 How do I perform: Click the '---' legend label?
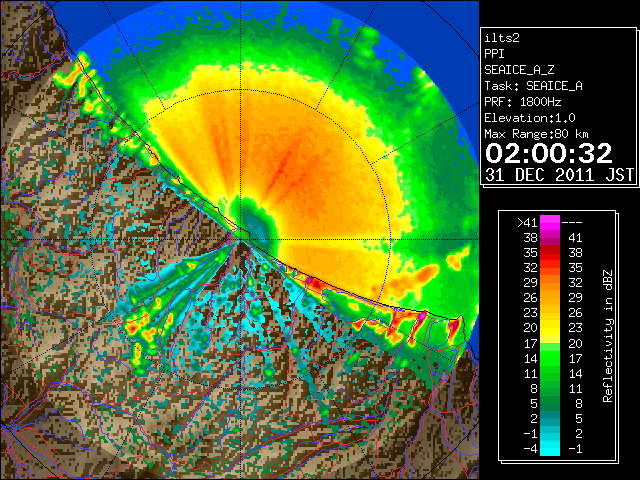[572, 223]
